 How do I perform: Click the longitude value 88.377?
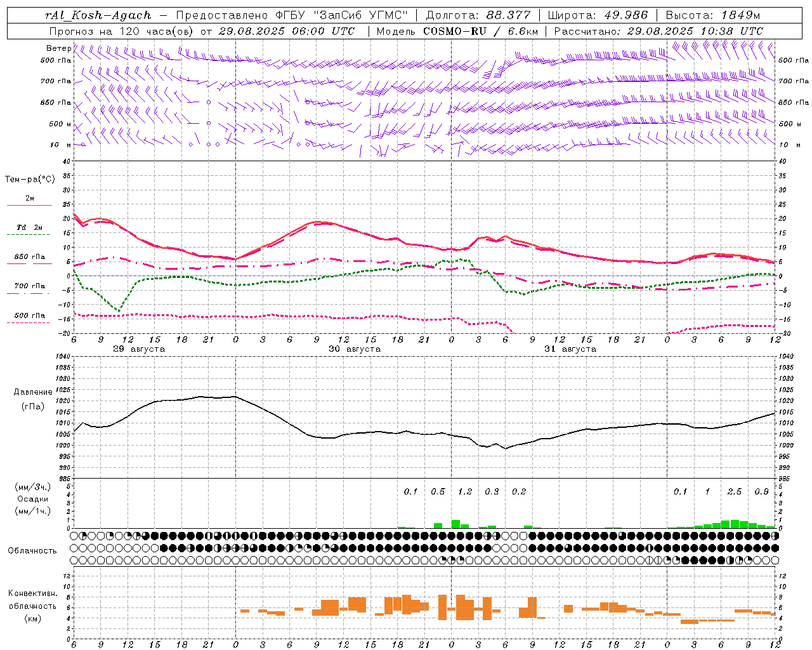tap(509, 15)
